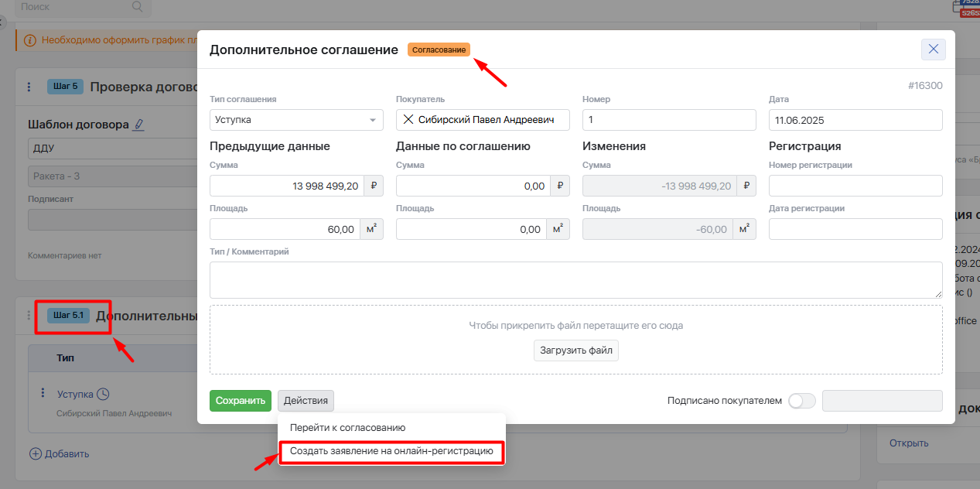Viewport: 980px width, 489px height.
Task: Click the orange warning icon in the banner
Action: [30, 39]
